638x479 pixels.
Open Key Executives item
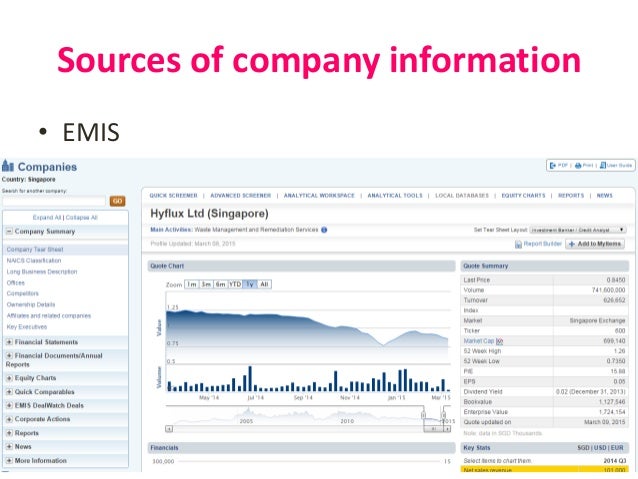(26, 327)
